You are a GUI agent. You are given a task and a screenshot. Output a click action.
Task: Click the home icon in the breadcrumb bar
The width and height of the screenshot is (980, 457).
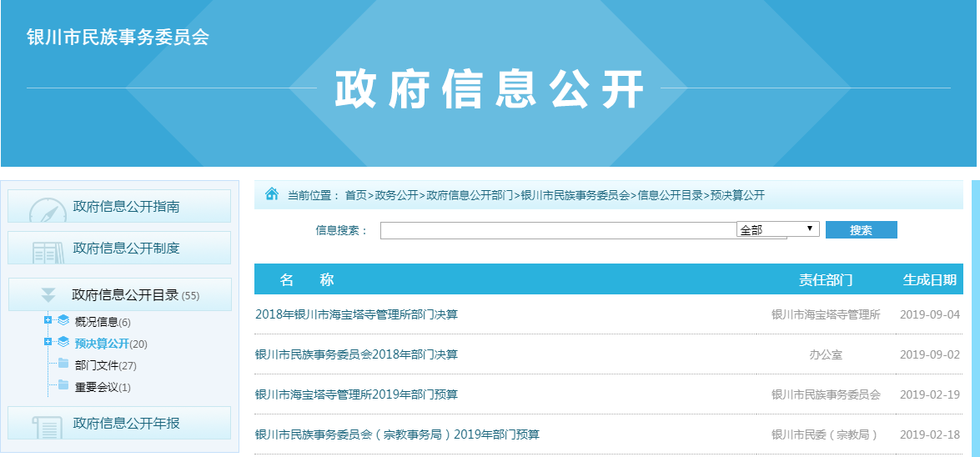(x=272, y=194)
